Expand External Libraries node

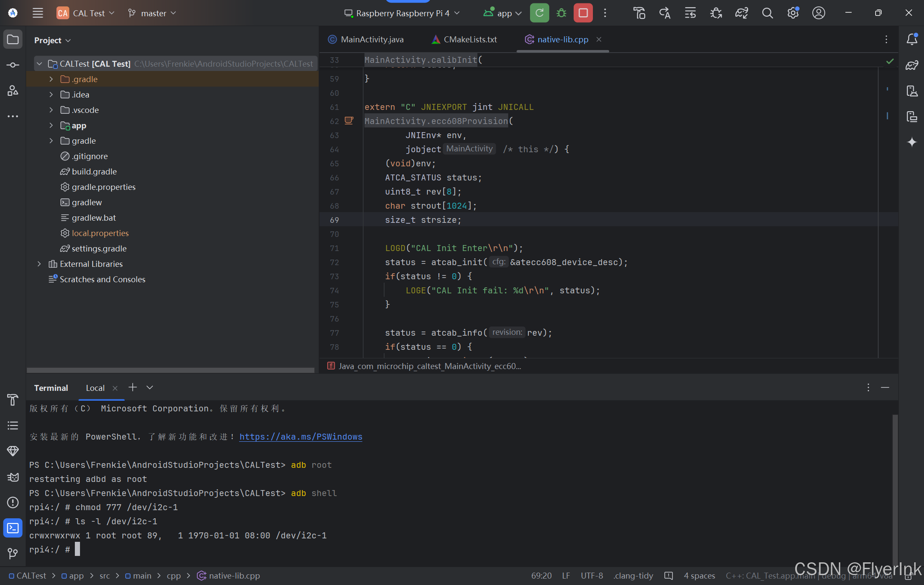(39, 264)
